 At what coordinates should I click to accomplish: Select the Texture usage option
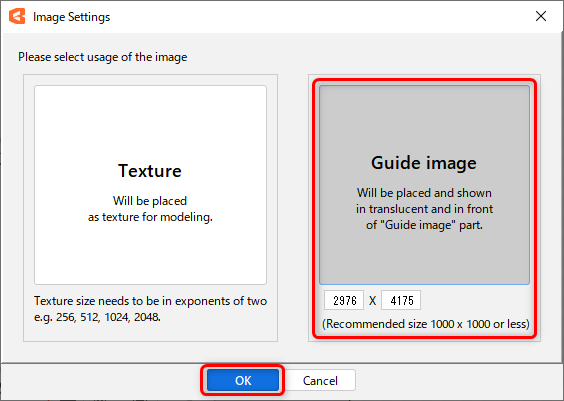tap(150, 185)
